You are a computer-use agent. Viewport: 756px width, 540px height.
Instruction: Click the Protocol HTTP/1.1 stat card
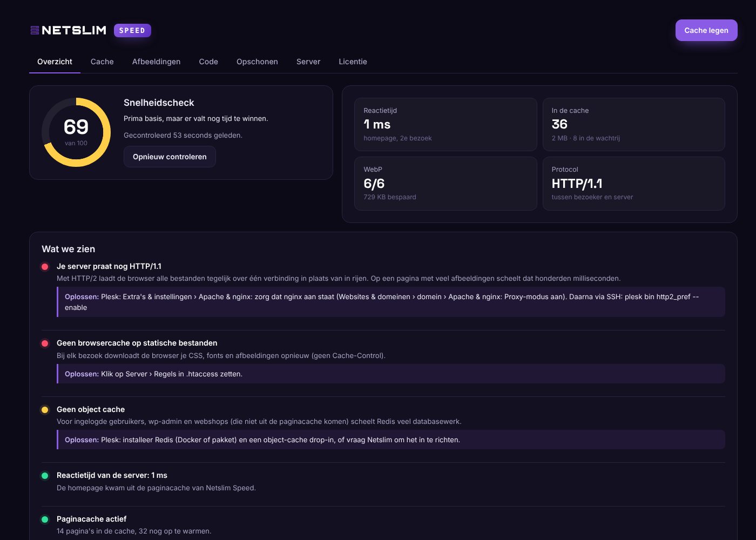coord(633,184)
